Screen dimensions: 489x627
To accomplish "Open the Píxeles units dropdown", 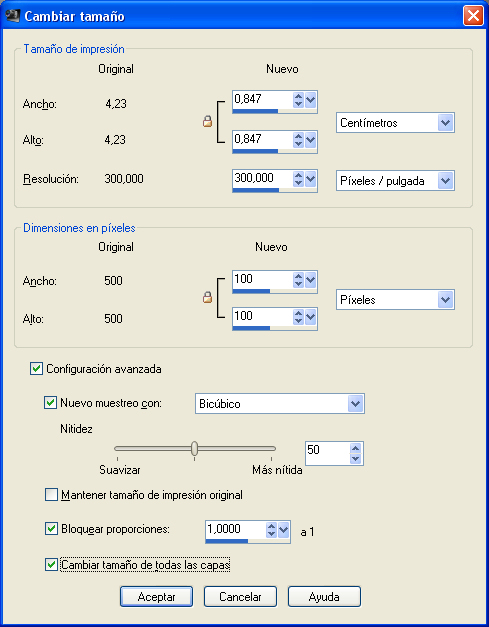I will (395, 300).
